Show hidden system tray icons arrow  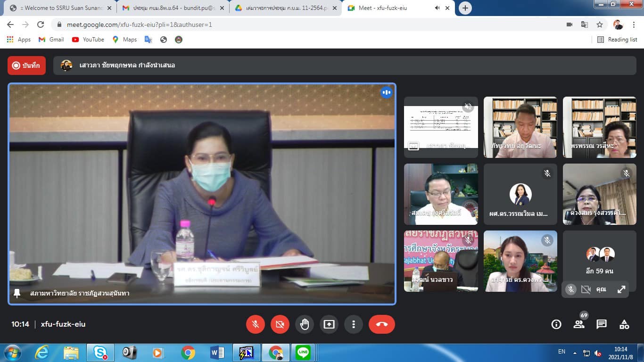[575, 353]
